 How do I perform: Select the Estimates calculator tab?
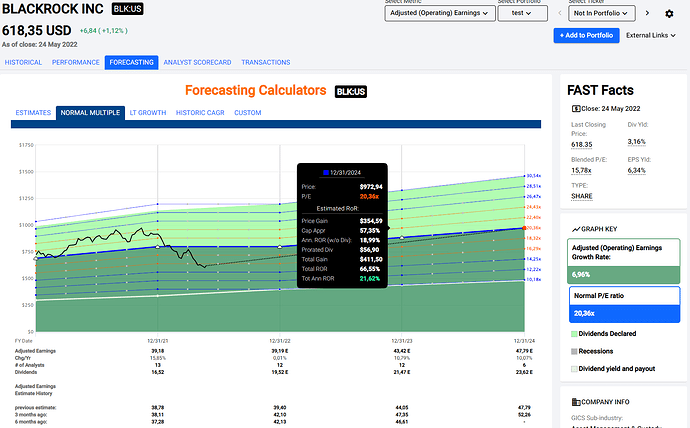(x=33, y=113)
